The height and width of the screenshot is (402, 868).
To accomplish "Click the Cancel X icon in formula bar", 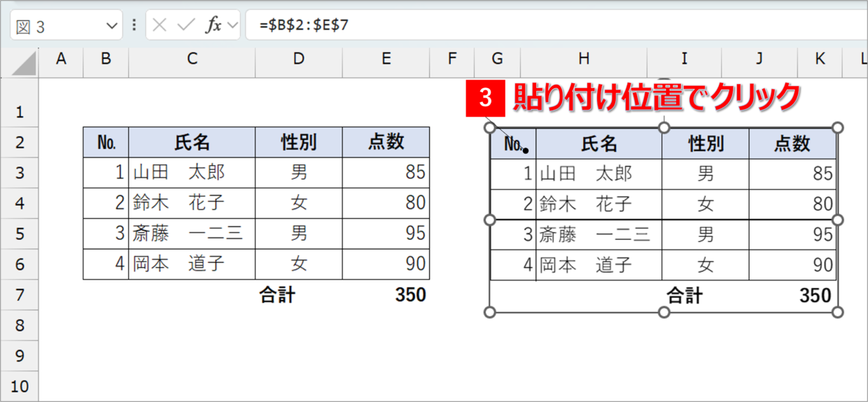I will (160, 26).
